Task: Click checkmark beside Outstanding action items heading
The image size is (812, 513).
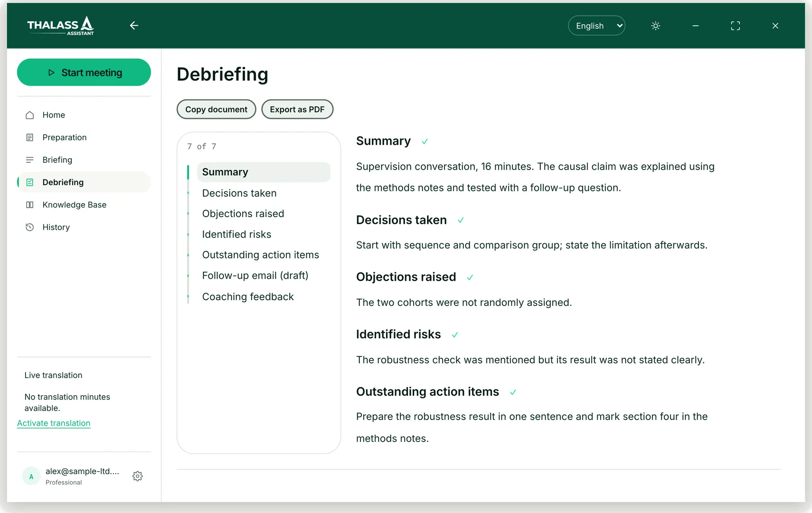Action: pyautogui.click(x=513, y=392)
